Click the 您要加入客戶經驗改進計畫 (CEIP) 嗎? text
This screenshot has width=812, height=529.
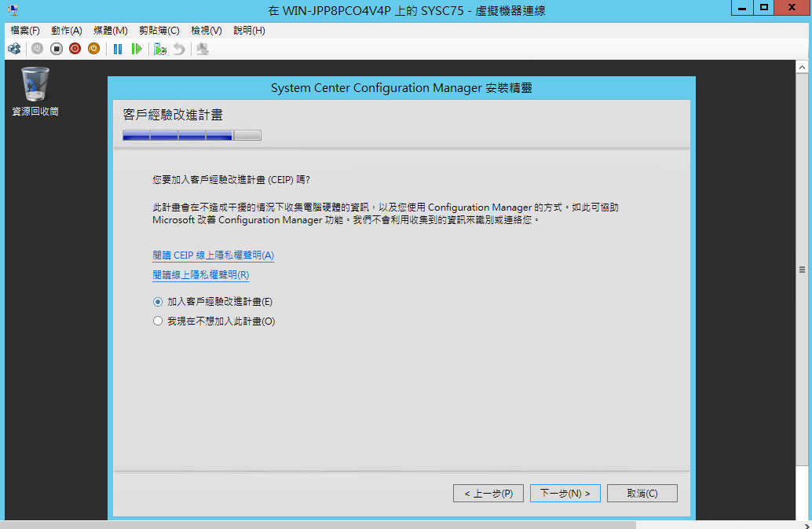pos(231,180)
